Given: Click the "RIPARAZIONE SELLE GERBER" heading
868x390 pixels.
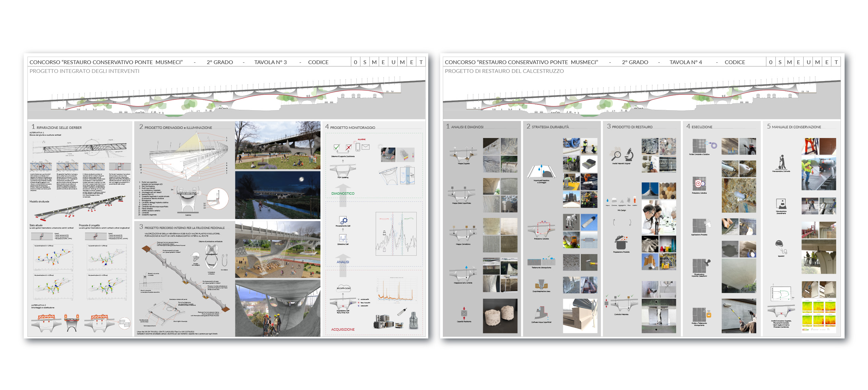Looking at the screenshot, I should (59, 128).
